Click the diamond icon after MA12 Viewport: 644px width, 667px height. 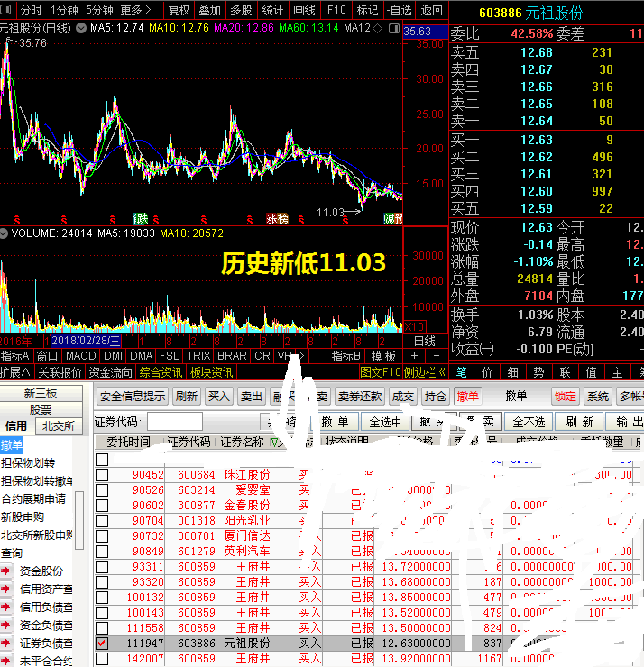click(x=378, y=29)
